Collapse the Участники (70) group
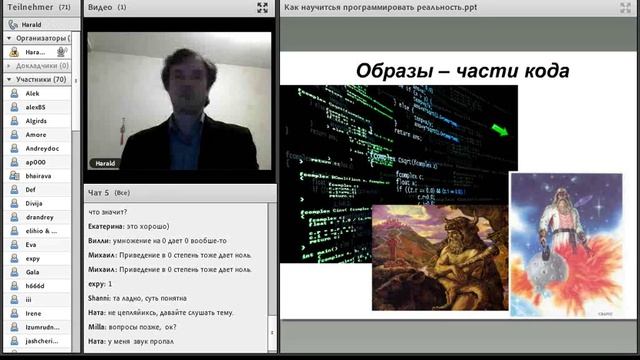 [x=9, y=80]
